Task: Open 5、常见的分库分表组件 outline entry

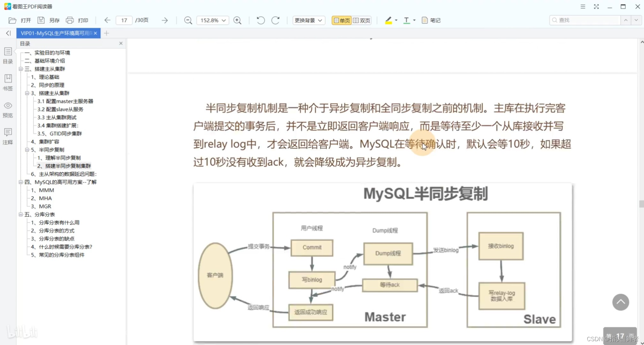Action: pyautogui.click(x=58, y=255)
